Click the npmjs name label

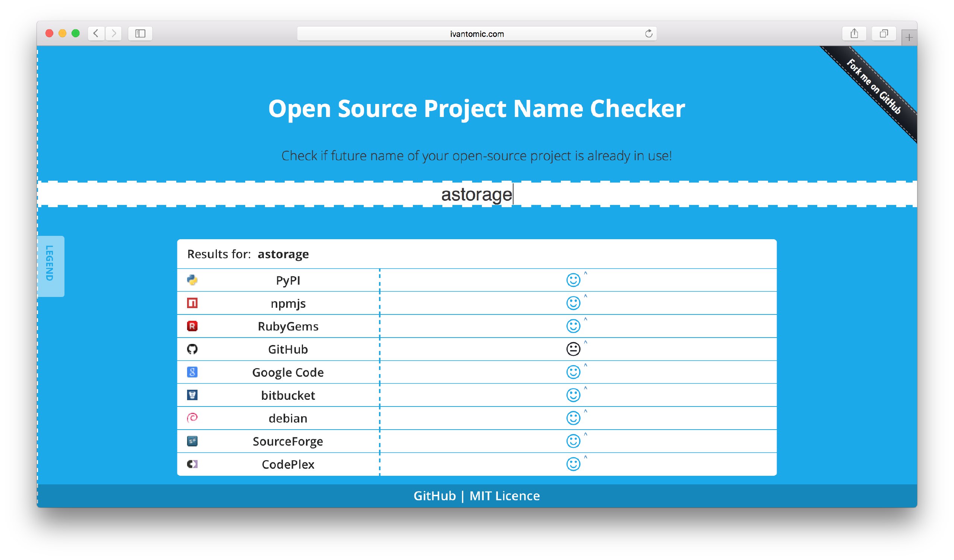click(288, 303)
